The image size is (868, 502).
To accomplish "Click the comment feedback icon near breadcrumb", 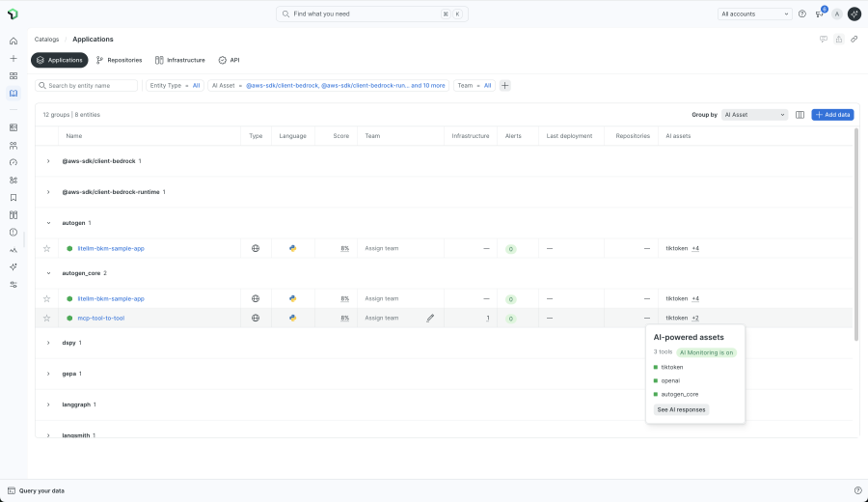I will point(824,39).
